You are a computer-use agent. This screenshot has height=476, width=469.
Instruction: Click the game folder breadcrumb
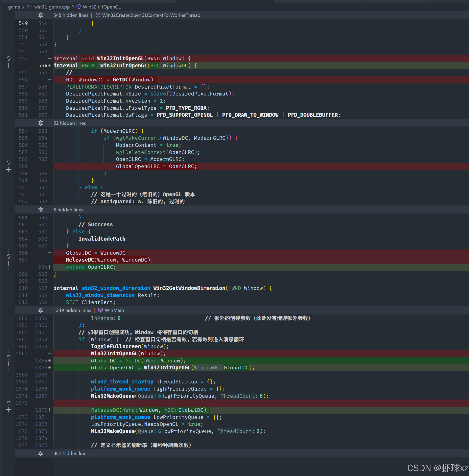[14, 7]
